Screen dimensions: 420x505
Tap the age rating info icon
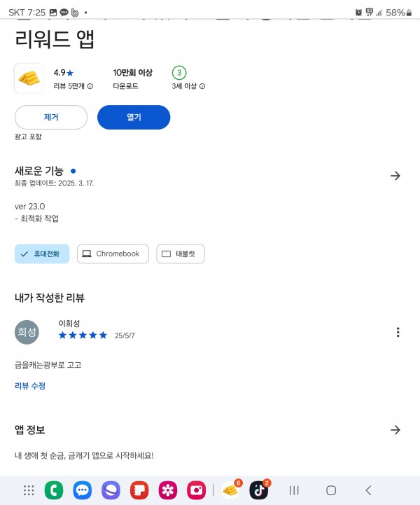pos(202,86)
